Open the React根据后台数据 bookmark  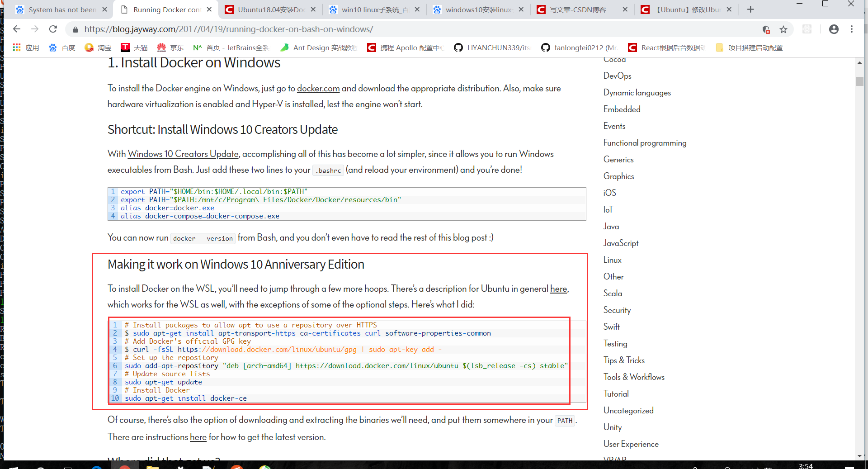666,47
